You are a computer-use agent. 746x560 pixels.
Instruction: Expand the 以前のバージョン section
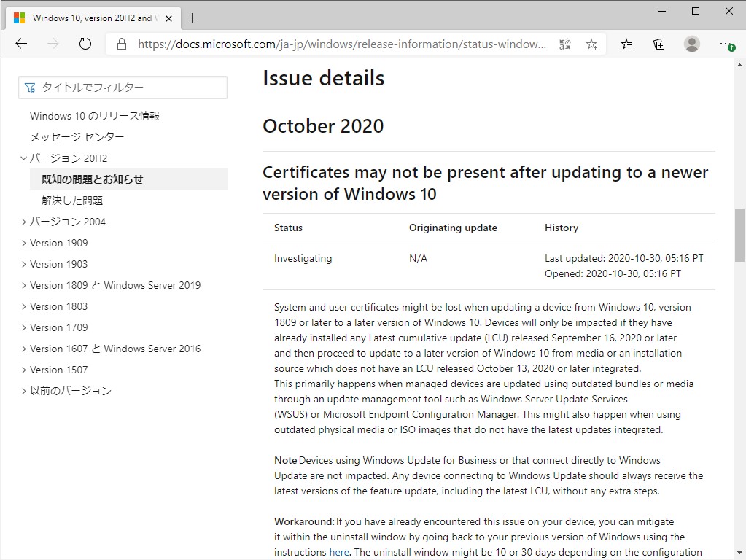tap(24, 390)
